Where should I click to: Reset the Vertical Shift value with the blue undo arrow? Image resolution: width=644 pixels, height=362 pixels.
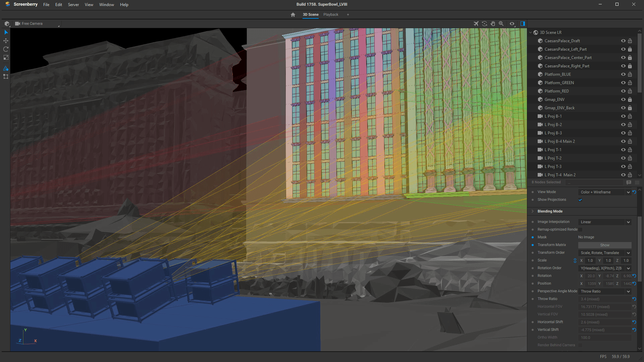634,330
